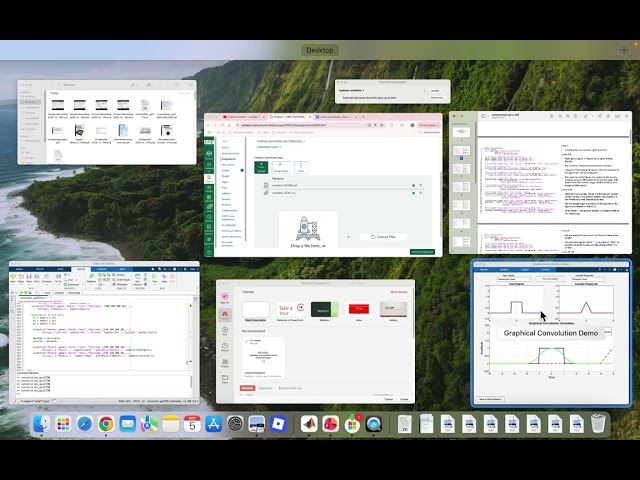Click green Upload button in Canvas

pyautogui.click(x=261, y=167)
